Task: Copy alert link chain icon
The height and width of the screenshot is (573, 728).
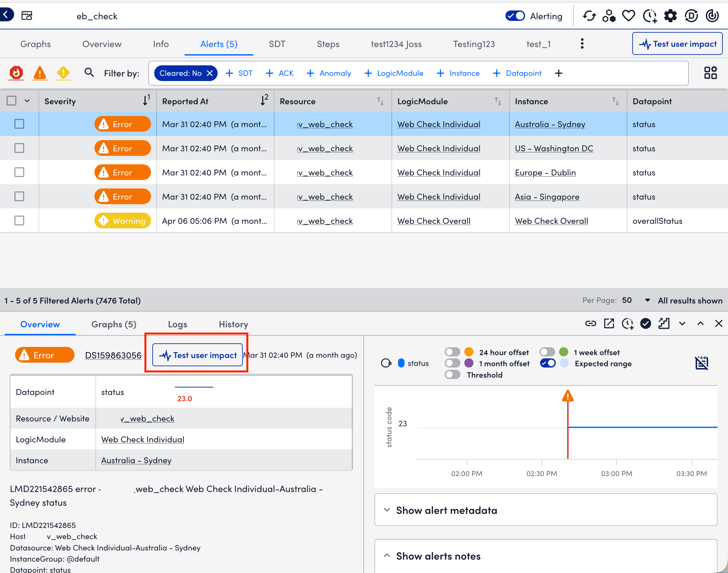Action: pyautogui.click(x=591, y=323)
